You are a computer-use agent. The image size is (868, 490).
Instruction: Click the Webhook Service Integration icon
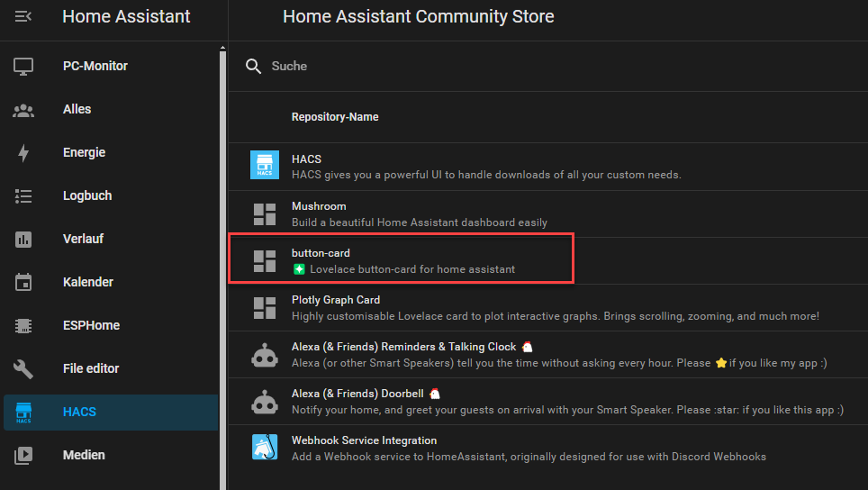click(265, 448)
